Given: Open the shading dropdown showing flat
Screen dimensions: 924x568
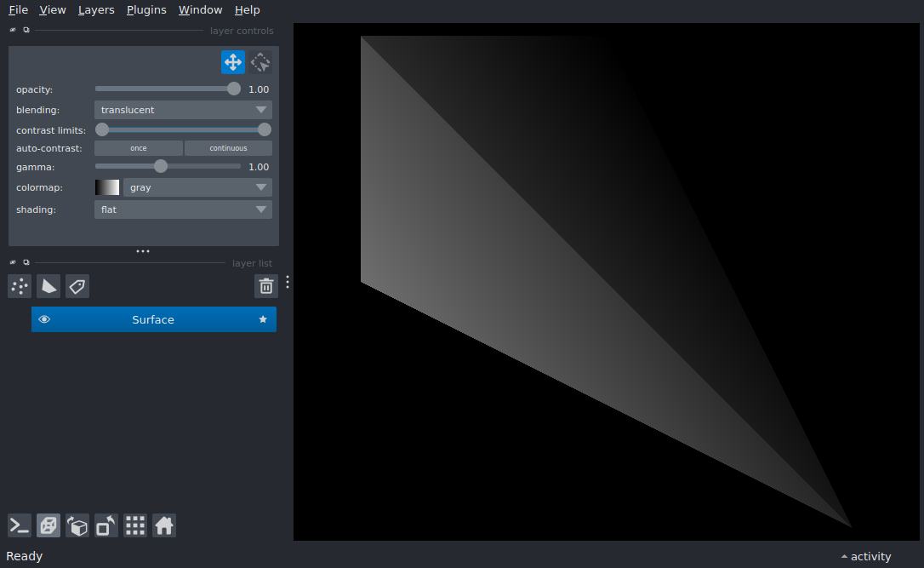Looking at the screenshot, I should tap(183, 209).
